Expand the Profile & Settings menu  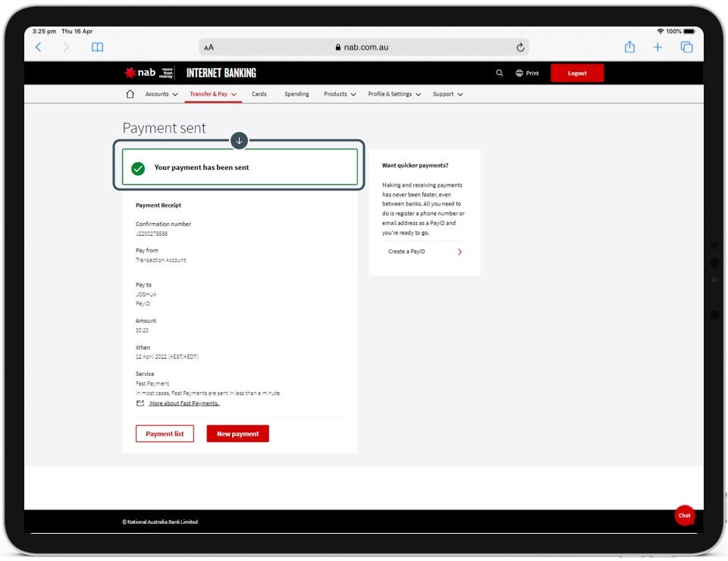tap(394, 94)
